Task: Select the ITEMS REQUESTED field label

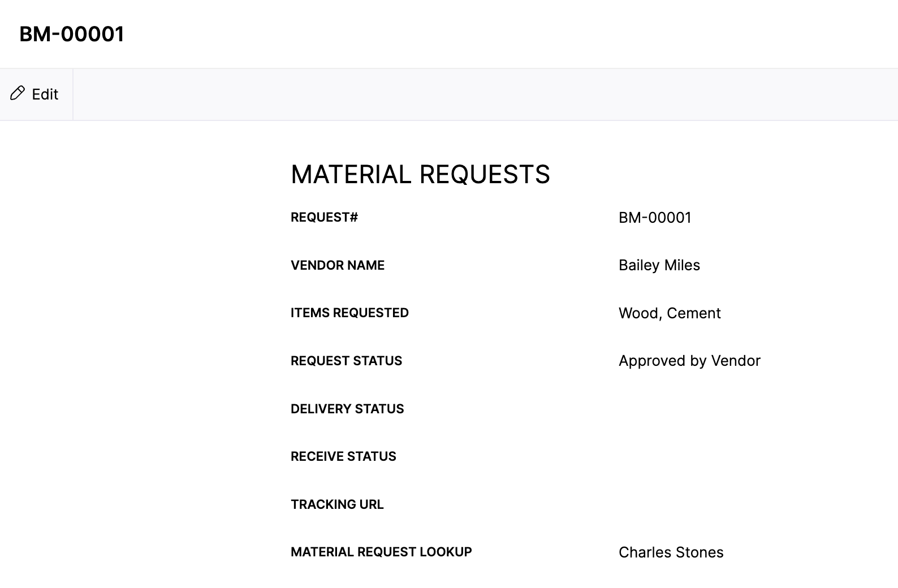Action: [x=349, y=313]
